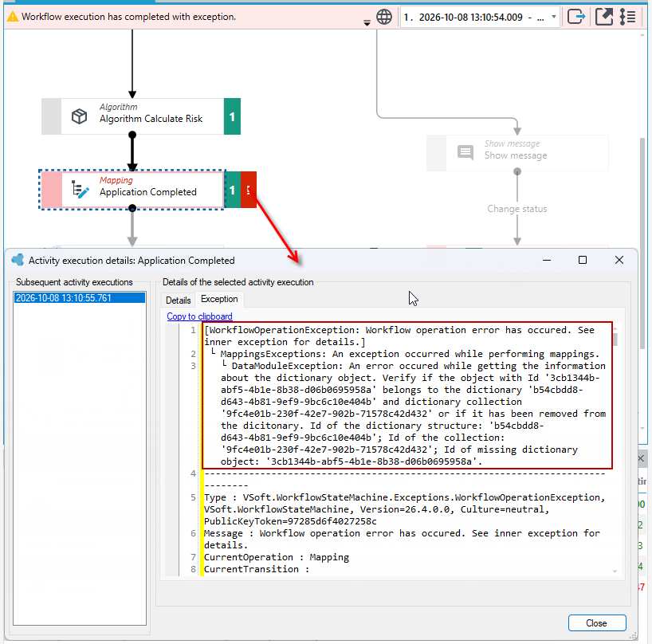Select the 13:10:55.761 activity execution entry
Viewport: 652px width, 644px height.
point(80,297)
